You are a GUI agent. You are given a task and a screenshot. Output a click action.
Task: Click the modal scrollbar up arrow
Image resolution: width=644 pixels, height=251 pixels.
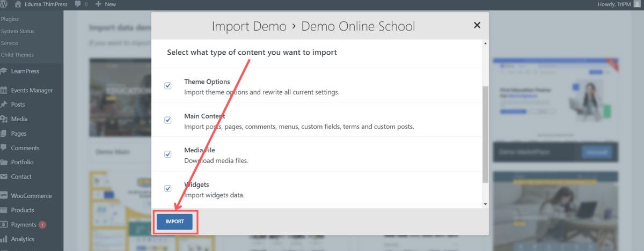pos(486,43)
